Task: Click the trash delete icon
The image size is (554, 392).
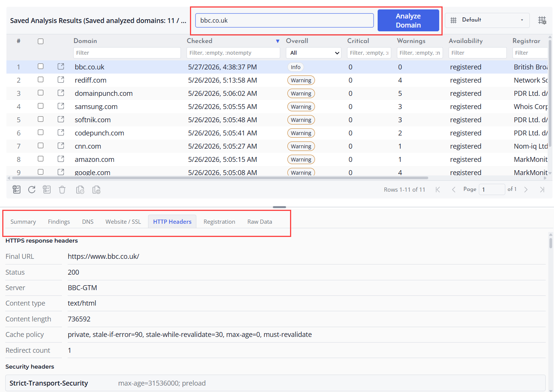Action: pyautogui.click(x=62, y=189)
